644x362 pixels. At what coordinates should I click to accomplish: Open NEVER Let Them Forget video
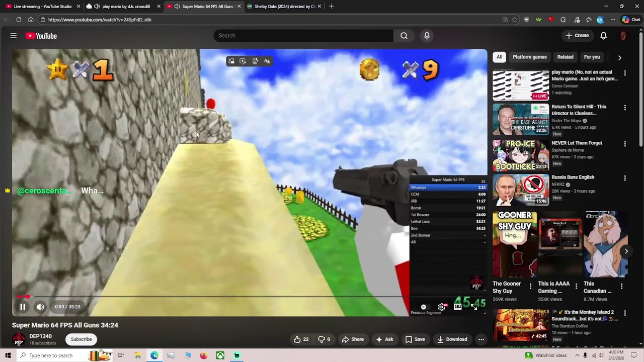point(521,155)
